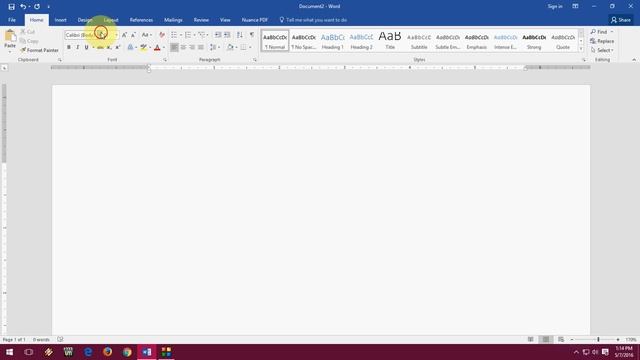
Task: Open Customize Quick Access Toolbar arrow
Action: [49, 7]
